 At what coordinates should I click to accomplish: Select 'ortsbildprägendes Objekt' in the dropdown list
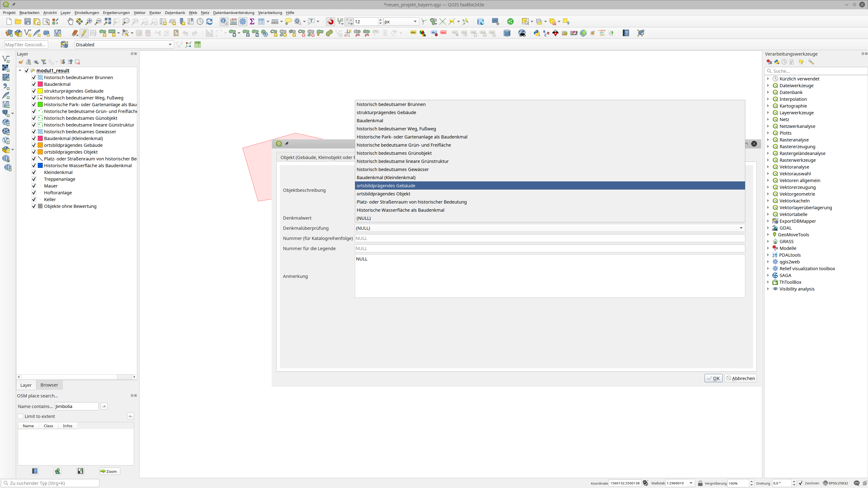coord(383,194)
